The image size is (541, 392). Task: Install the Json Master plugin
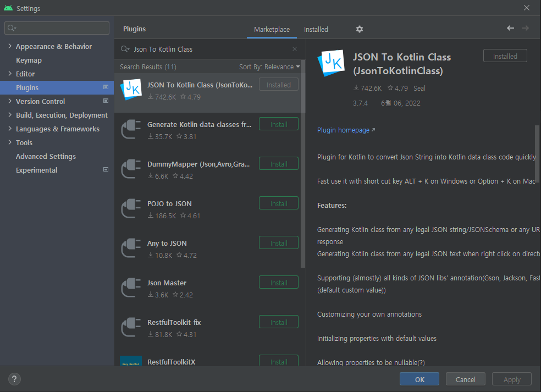point(278,283)
